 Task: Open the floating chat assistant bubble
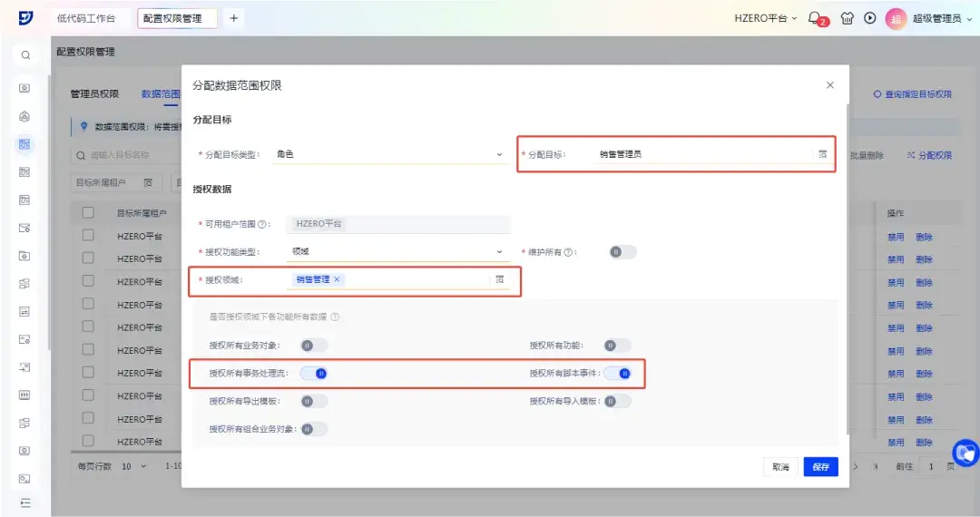click(x=965, y=452)
